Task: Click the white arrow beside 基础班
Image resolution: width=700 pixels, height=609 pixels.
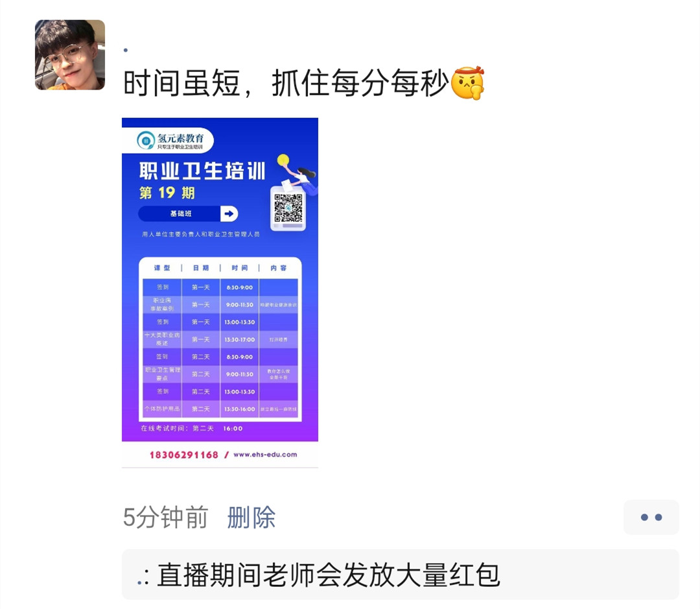Action: (x=229, y=214)
